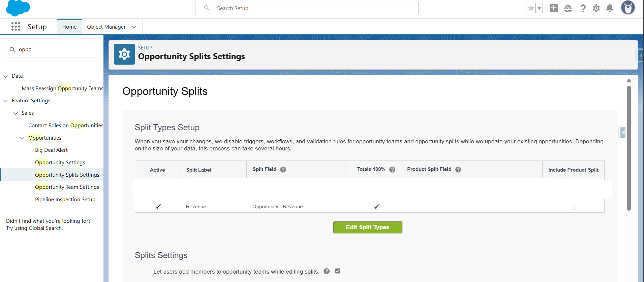Open Mass Reassign Opportunity Teams
This screenshot has height=282, width=644.
[62, 89]
